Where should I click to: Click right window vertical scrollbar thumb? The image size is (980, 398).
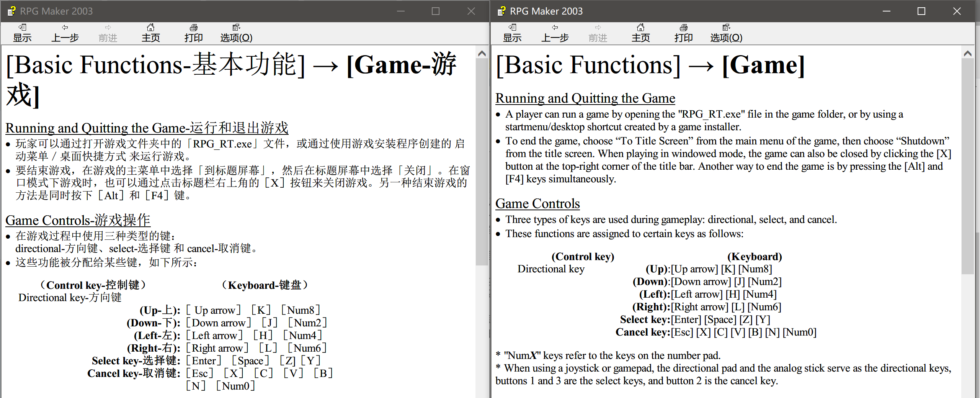coord(968,167)
